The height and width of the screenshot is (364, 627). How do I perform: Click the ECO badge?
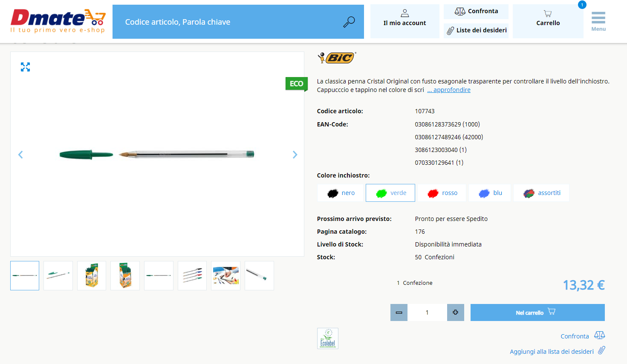pos(296,83)
